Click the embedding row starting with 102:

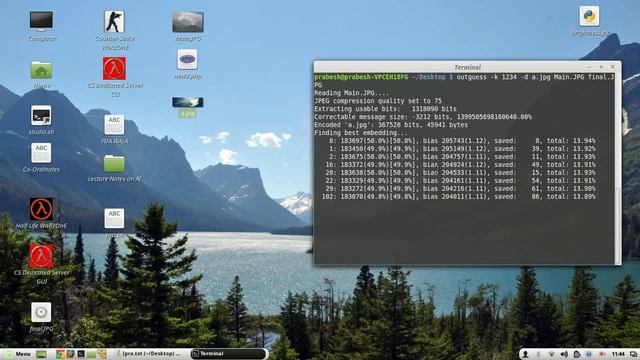click(x=458, y=197)
